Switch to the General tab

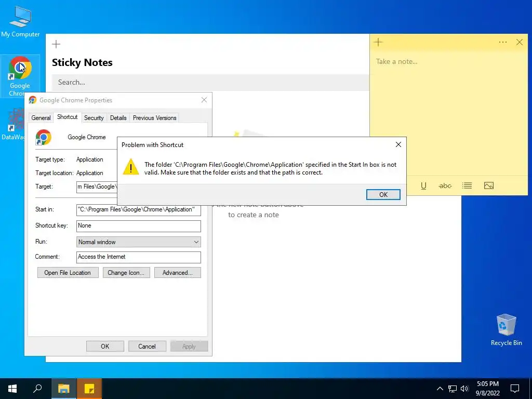click(x=41, y=118)
